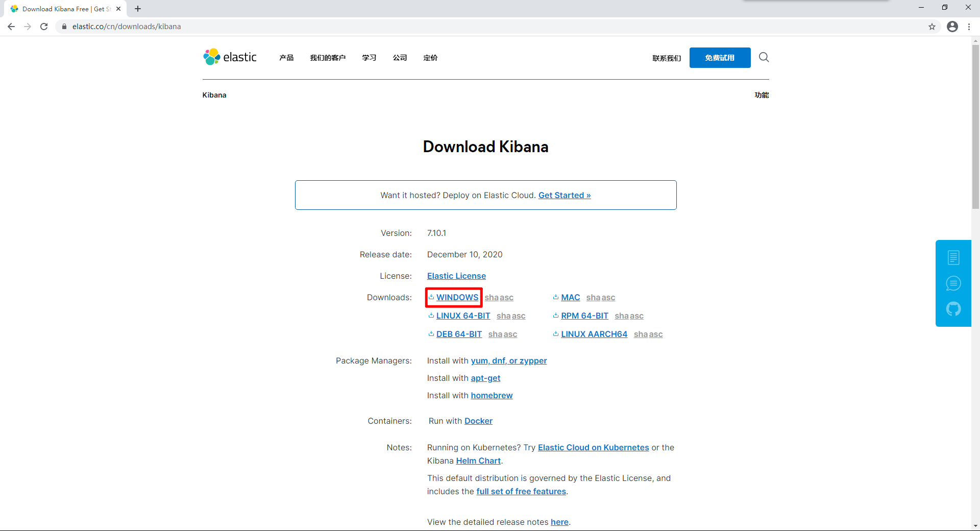Open the apt-get install link
This screenshot has height=531, width=980.
pyautogui.click(x=485, y=378)
